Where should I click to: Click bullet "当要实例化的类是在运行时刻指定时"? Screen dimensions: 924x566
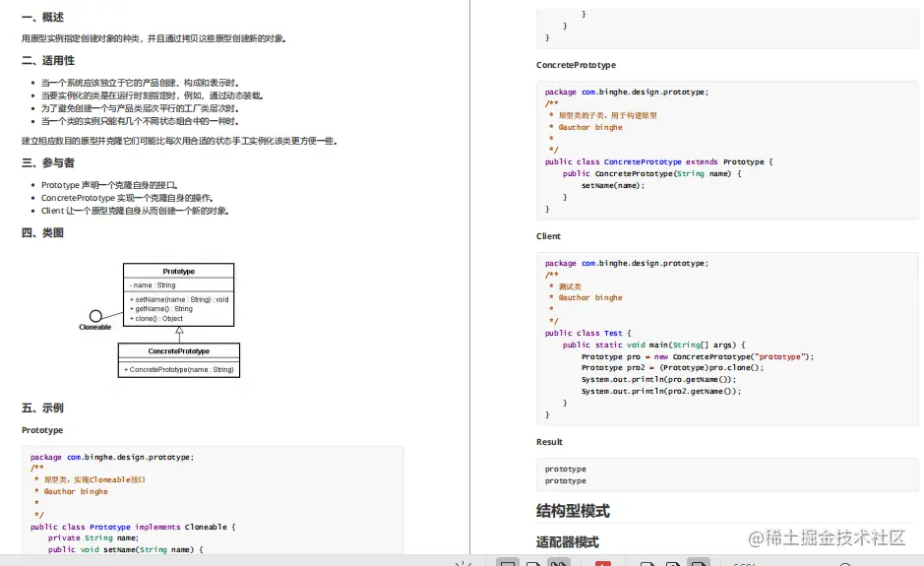tap(153, 95)
